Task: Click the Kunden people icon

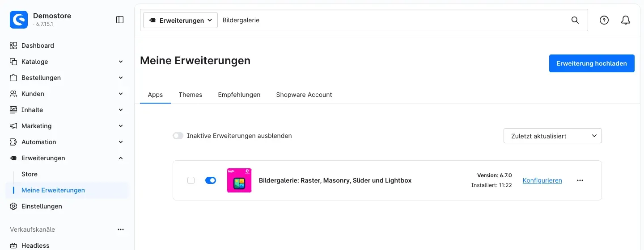Action: coord(13,94)
